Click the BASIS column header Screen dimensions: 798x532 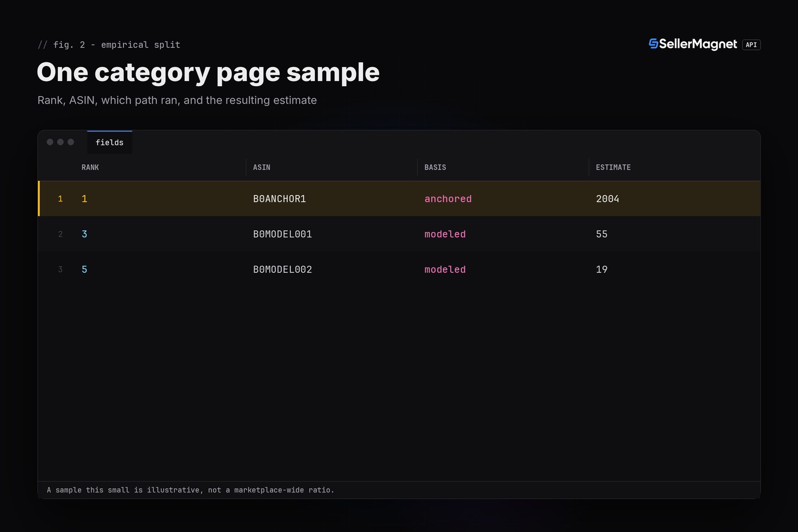[x=435, y=167]
